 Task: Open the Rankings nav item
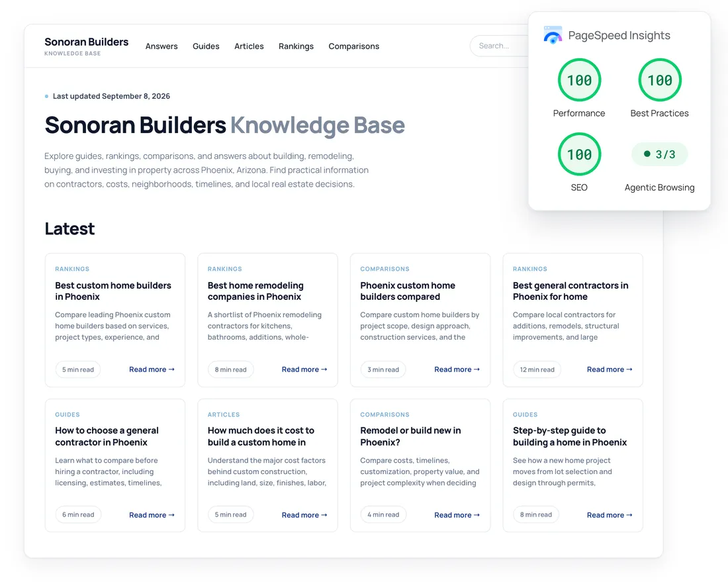tap(296, 46)
